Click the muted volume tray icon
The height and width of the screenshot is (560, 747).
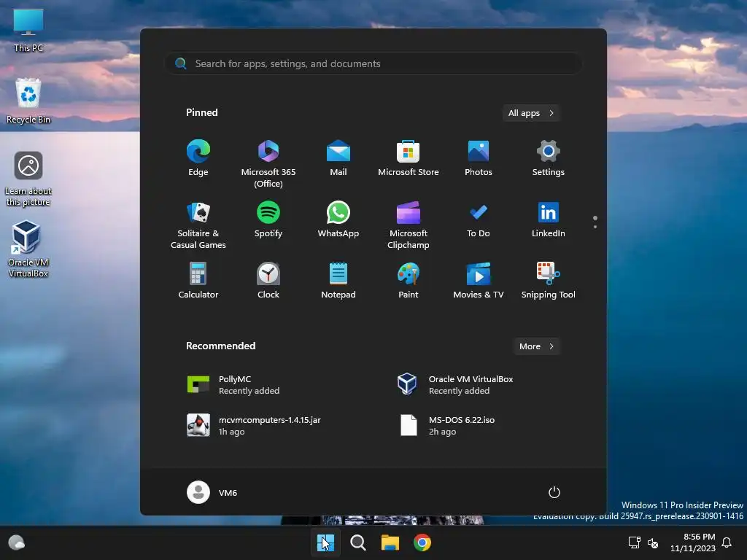coord(653,542)
